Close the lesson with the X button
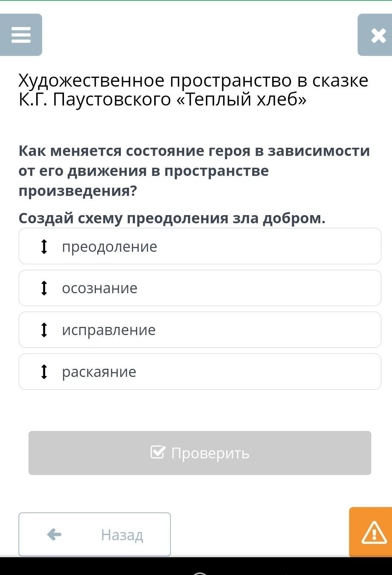The width and height of the screenshot is (392, 575). point(375,35)
